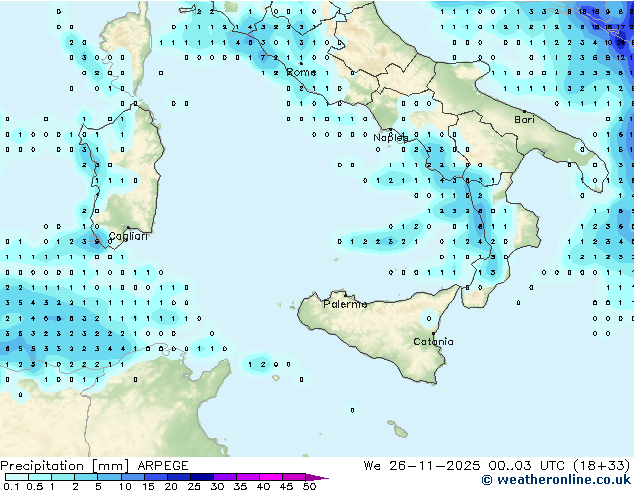Click the Naples city label
This screenshot has width=634, height=490.
[391, 138]
